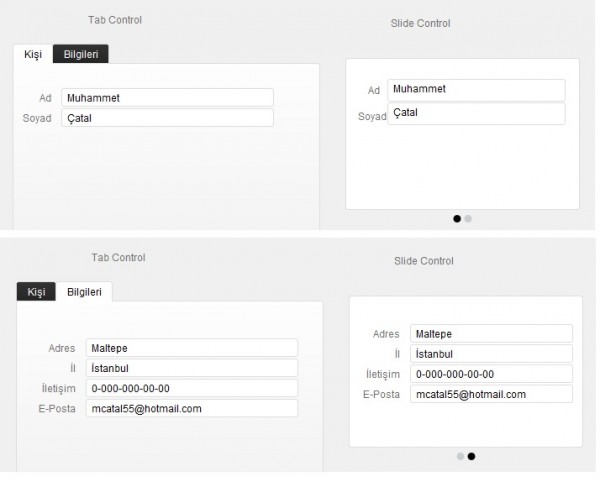Focus the Soyad field in Tab Control
This screenshot has width=600, height=482.
(168, 118)
